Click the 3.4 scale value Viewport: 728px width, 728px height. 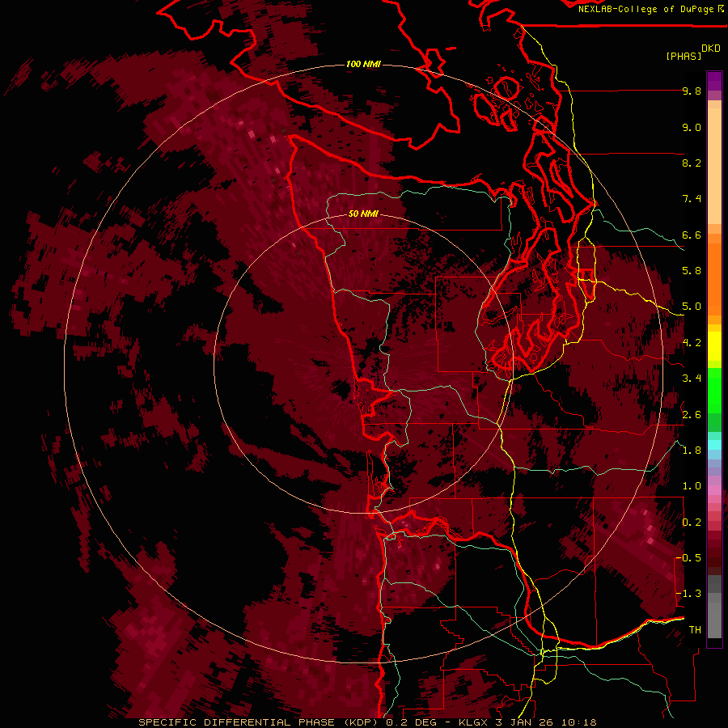[692, 379]
